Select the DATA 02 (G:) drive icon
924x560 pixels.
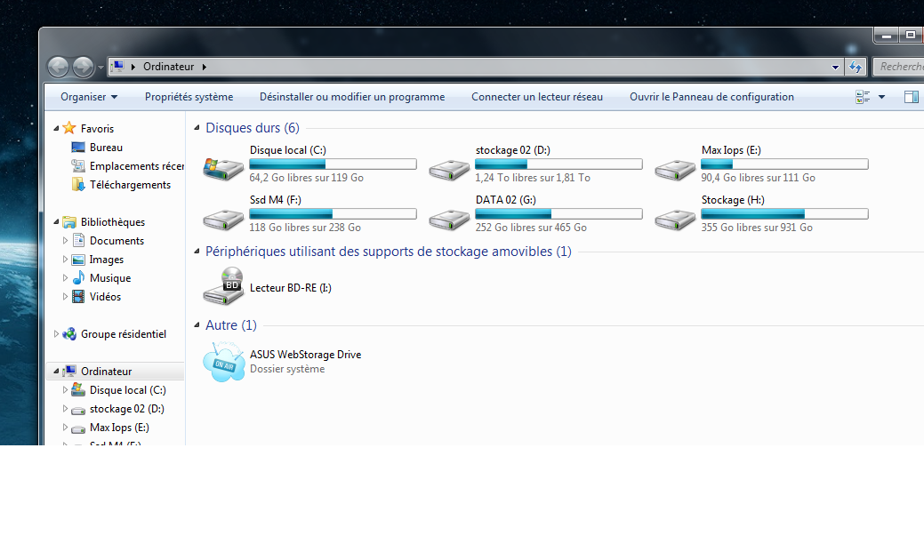tap(448, 216)
